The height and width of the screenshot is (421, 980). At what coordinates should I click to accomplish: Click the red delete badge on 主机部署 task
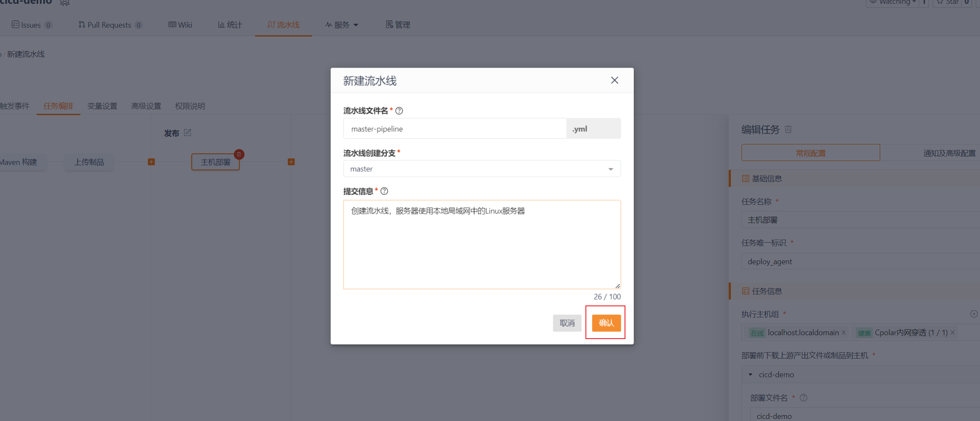pos(239,154)
